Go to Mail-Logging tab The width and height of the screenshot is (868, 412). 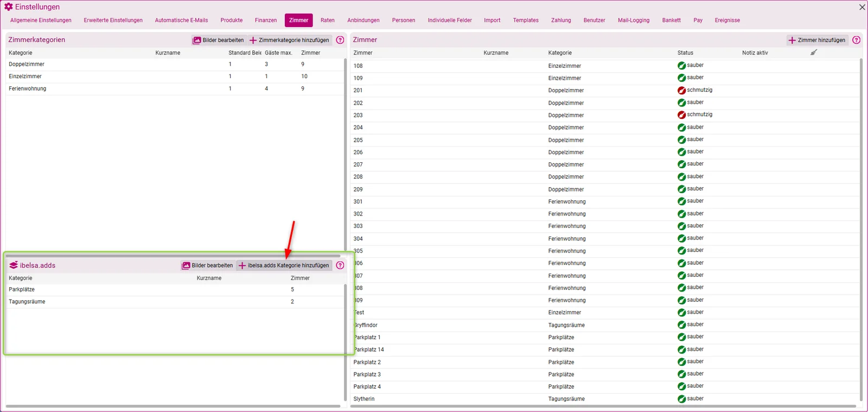pyautogui.click(x=634, y=21)
